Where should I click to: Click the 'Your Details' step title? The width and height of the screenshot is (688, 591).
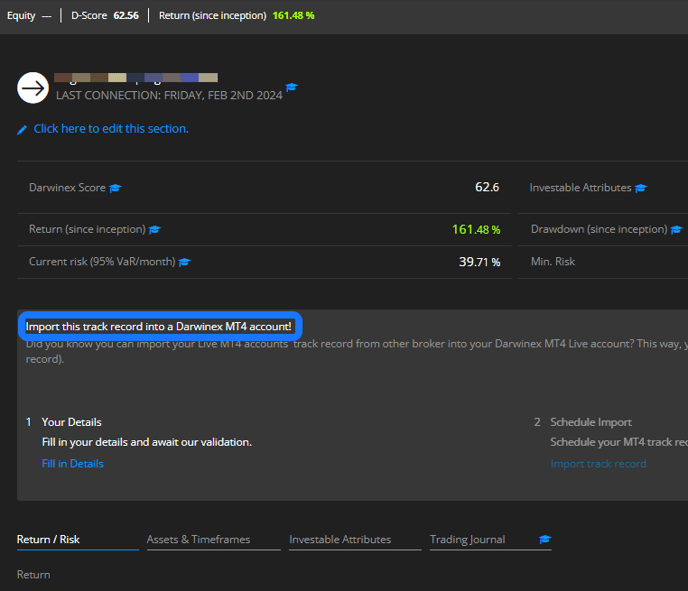coord(72,422)
